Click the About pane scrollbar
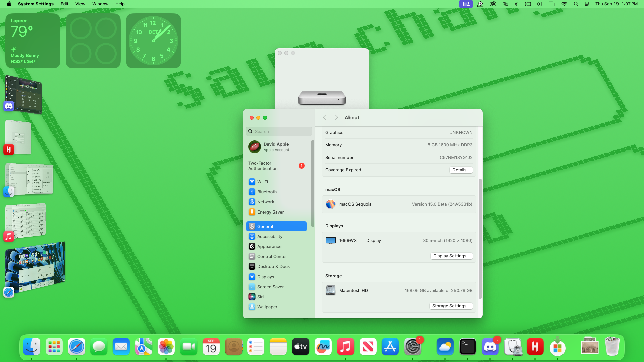Viewport: 644px width, 362px height. [480, 239]
